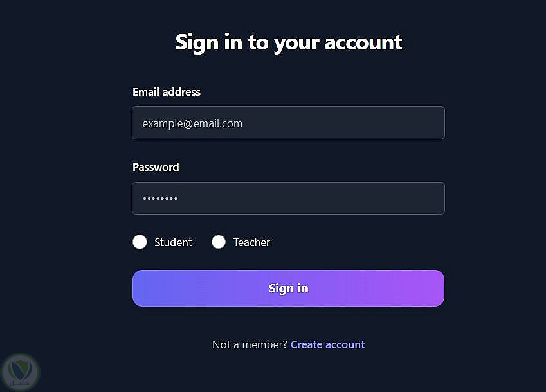
Task: Choose the Teacher radio option
Action: 219,242
